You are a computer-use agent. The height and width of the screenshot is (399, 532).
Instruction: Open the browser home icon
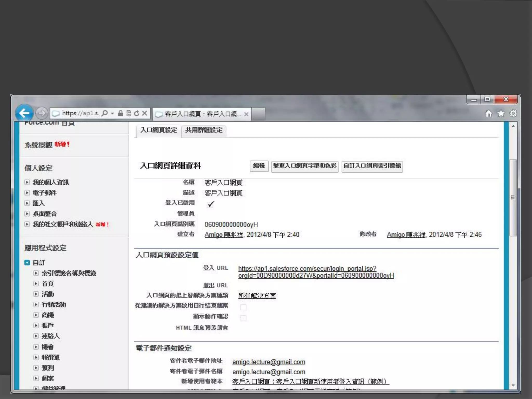(x=489, y=114)
